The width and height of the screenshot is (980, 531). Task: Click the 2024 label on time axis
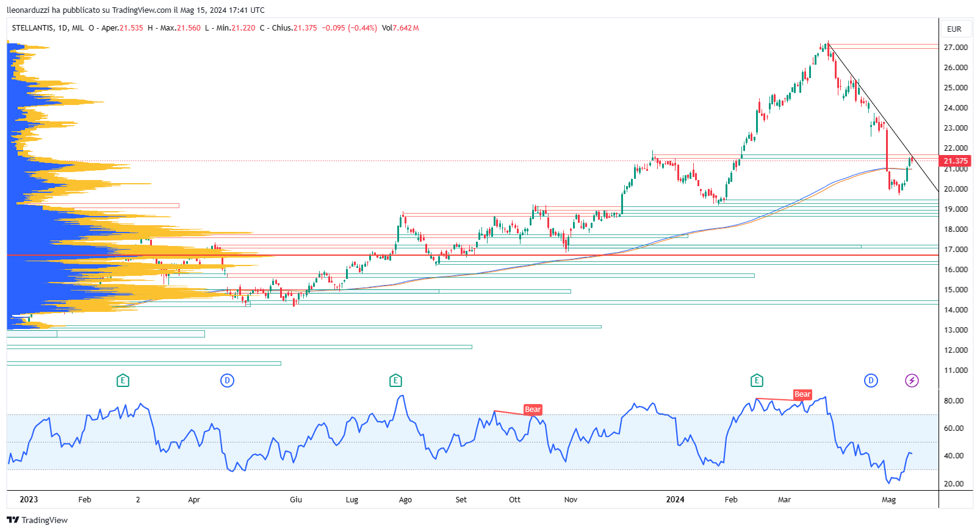click(x=675, y=500)
